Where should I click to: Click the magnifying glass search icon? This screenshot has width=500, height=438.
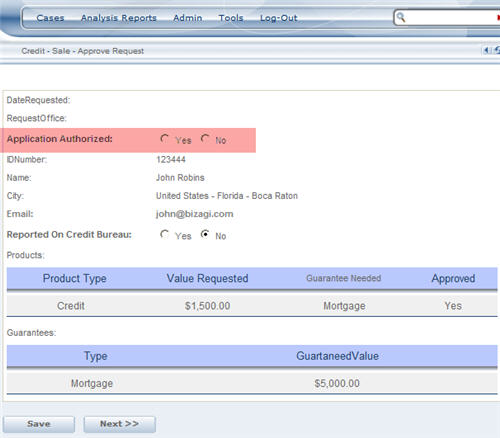click(x=401, y=17)
